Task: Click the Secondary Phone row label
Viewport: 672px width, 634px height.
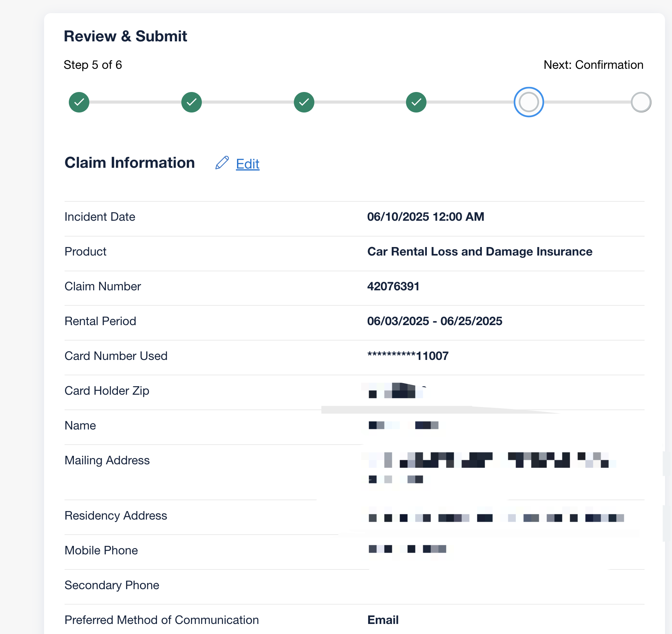Action: [x=112, y=585]
